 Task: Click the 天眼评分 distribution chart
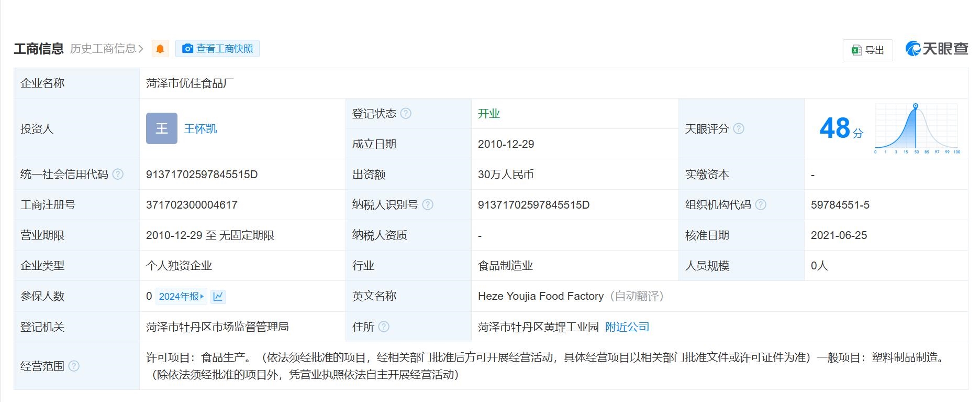[917, 128]
